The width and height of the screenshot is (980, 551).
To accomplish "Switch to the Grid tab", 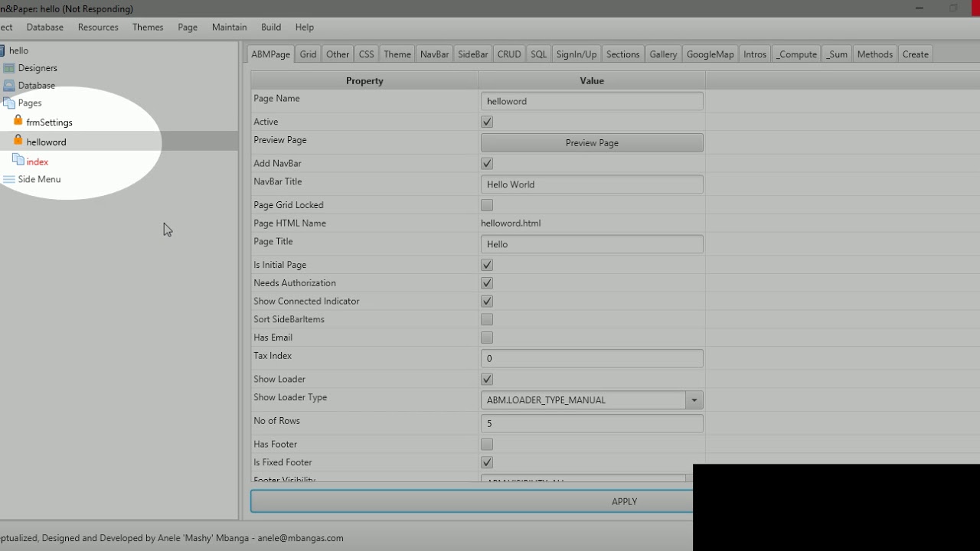I will (308, 54).
